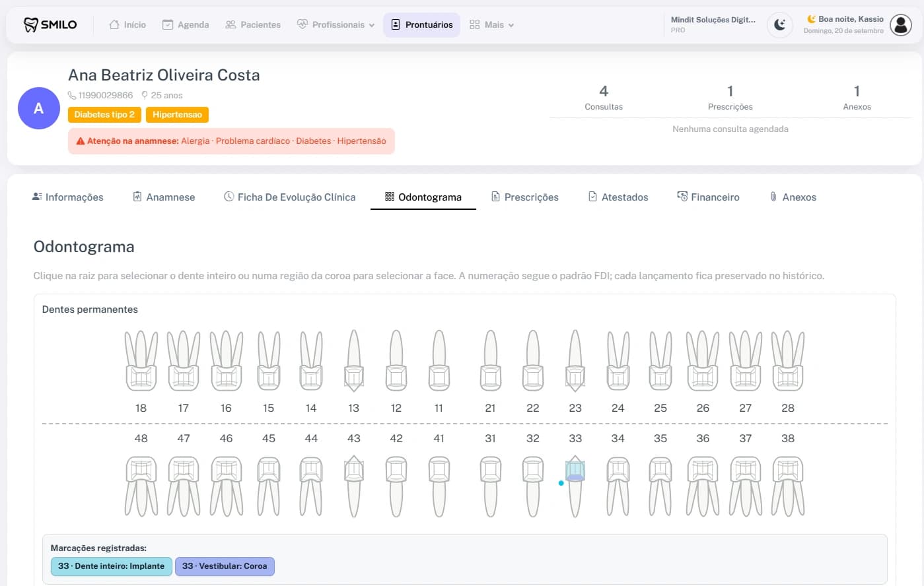Select tooth 11 in the odontogram
The image size is (924, 586).
439,360
